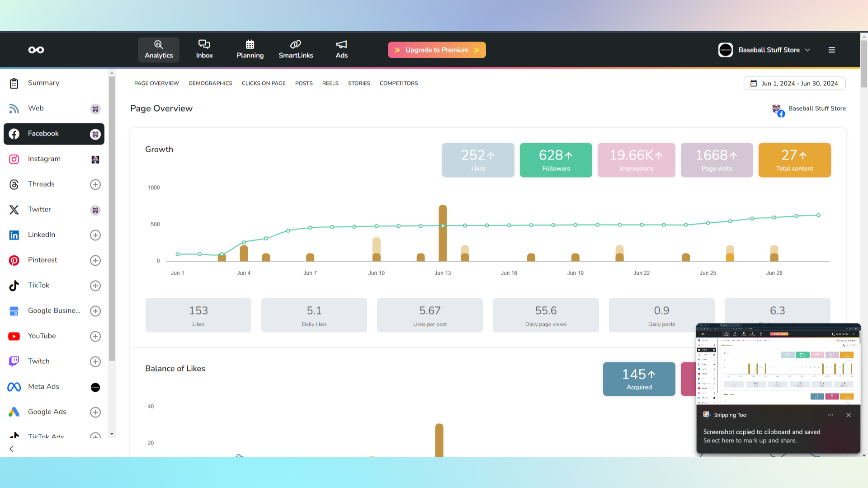
Task: Select Facebook in the sidebar
Action: point(54,134)
